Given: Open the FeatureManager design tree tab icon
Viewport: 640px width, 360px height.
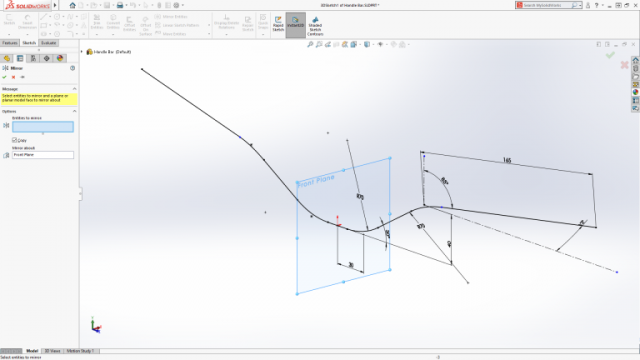Looking at the screenshot, I should [x=7, y=58].
